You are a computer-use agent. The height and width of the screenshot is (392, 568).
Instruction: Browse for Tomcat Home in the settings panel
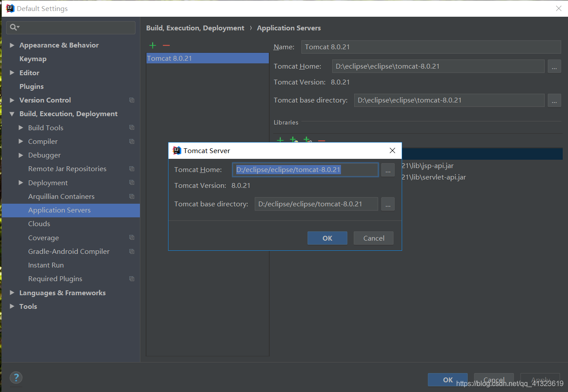coord(554,66)
